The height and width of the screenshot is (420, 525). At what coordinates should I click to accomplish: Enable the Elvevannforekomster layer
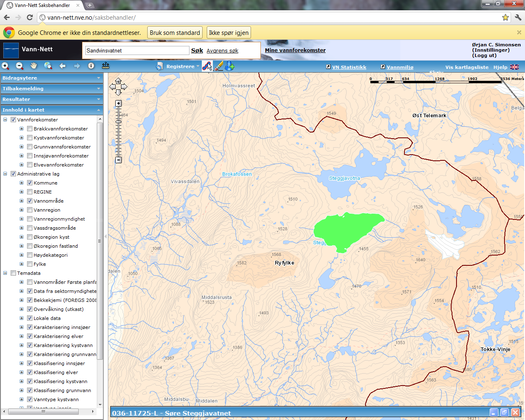click(30, 165)
